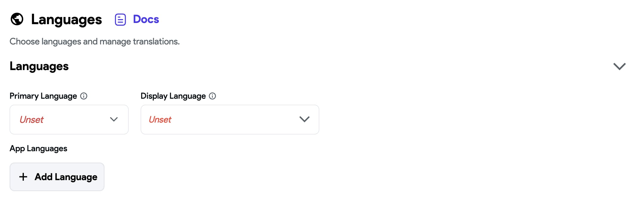Open the Primary Language dropdown
The image size is (644, 201).
pyautogui.click(x=69, y=120)
